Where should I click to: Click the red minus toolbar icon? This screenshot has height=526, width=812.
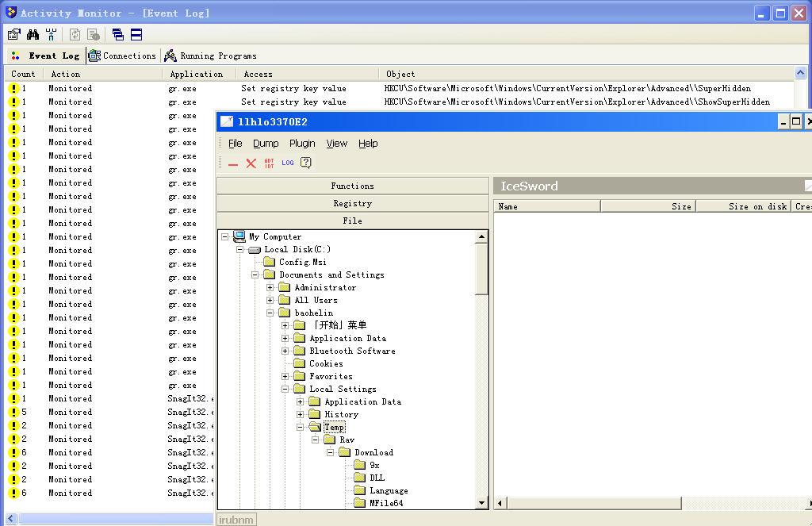coord(233,163)
